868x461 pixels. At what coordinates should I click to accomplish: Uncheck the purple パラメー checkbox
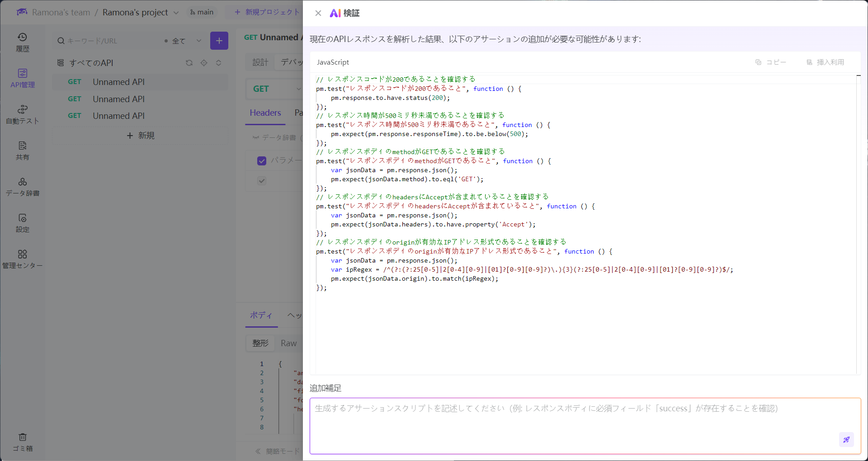[262, 160]
